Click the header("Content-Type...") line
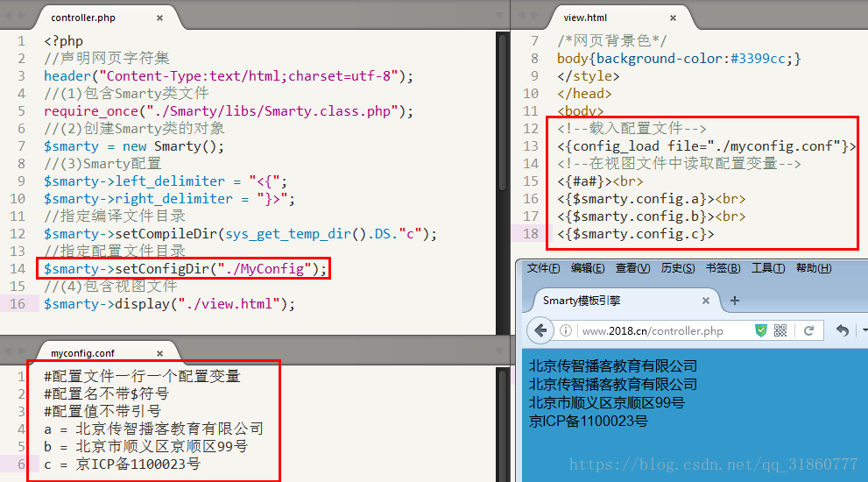Viewport: 868px width, 482px height. point(229,76)
